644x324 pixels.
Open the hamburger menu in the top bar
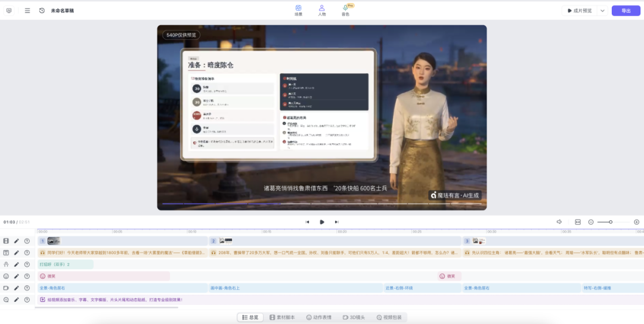tap(27, 11)
